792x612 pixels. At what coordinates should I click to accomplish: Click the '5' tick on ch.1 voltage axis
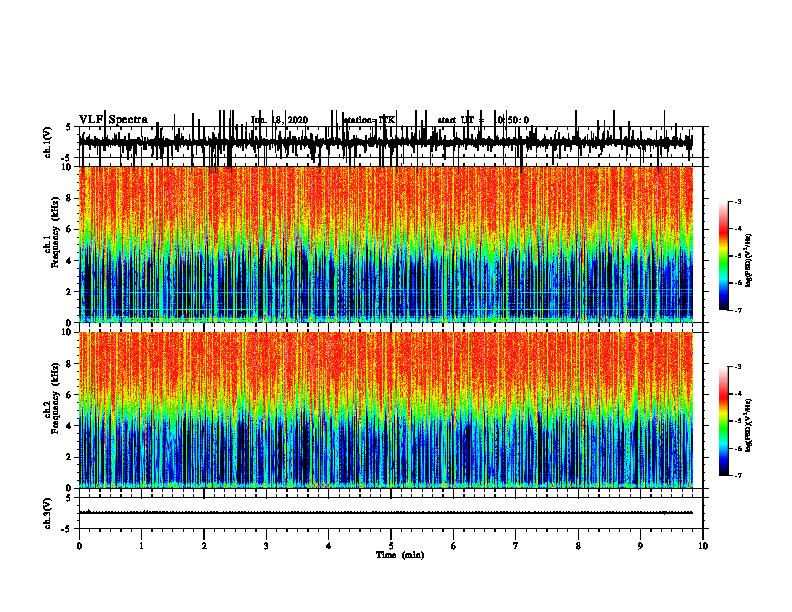68,128
